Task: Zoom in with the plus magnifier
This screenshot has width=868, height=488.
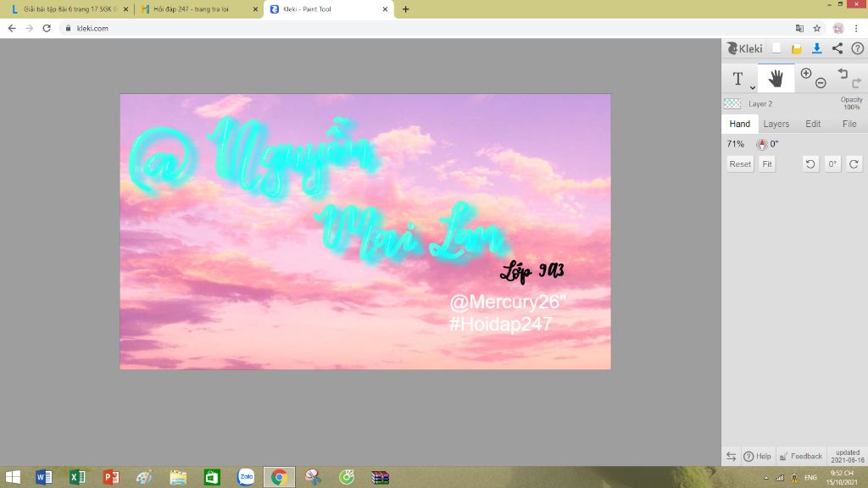Action: pos(806,73)
